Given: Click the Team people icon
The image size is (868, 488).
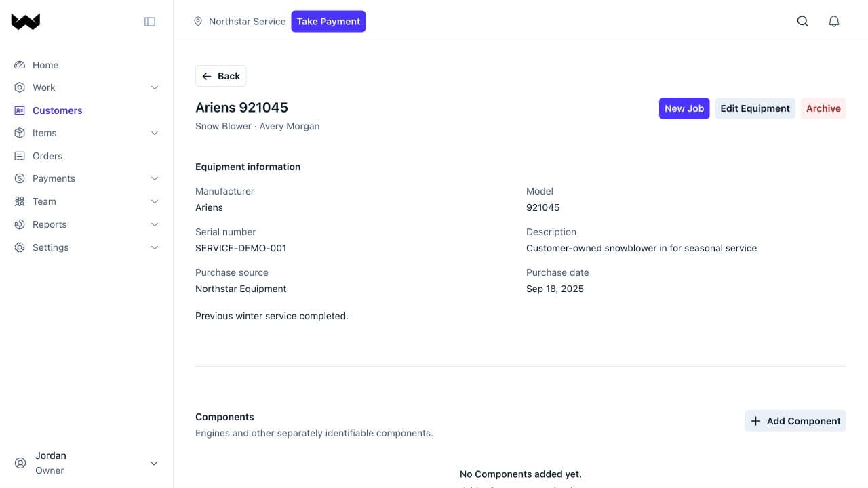Looking at the screenshot, I should tap(20, 201).
